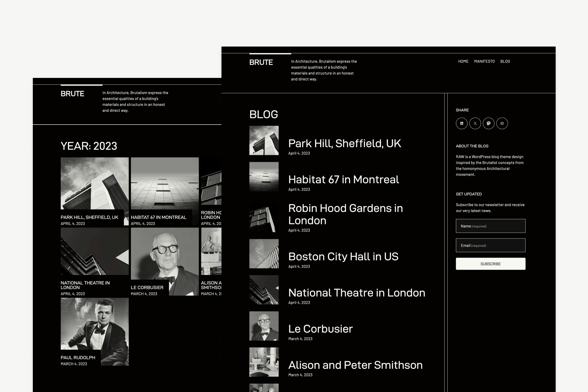Focus the Name (required) input field
The image size is (588, 392).
coord(490,226)
